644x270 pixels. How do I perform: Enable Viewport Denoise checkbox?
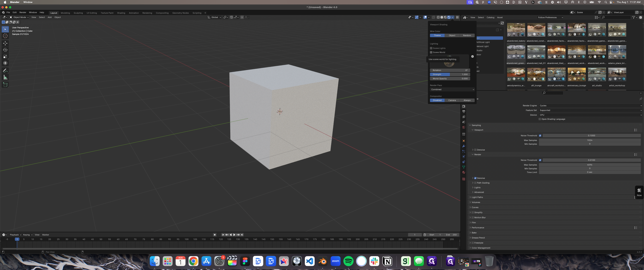coord(475,150)
